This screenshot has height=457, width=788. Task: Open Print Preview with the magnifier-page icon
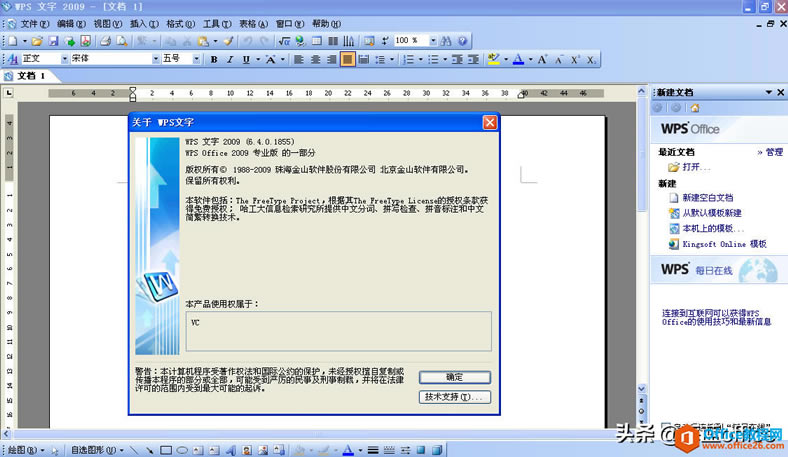(x=122, y=41)
